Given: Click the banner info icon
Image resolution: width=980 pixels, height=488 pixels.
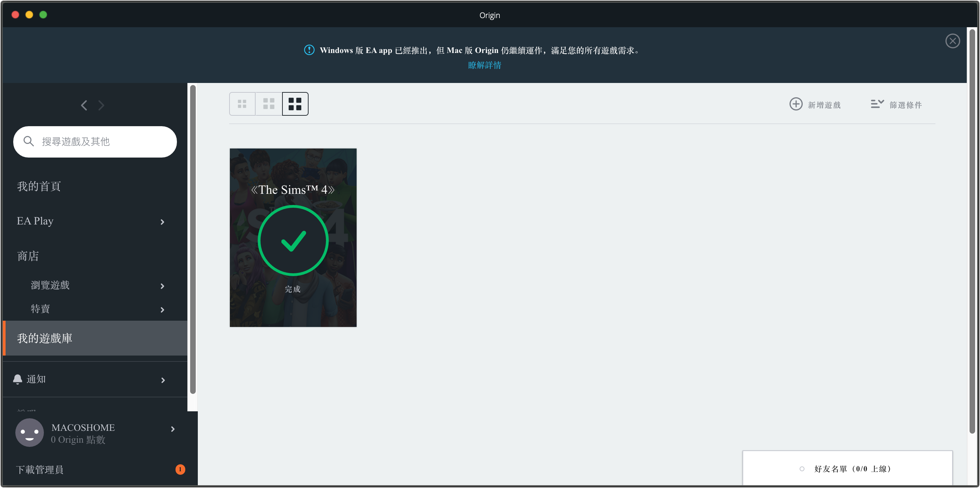Looking at the screenshot, I should pos(309,50).
